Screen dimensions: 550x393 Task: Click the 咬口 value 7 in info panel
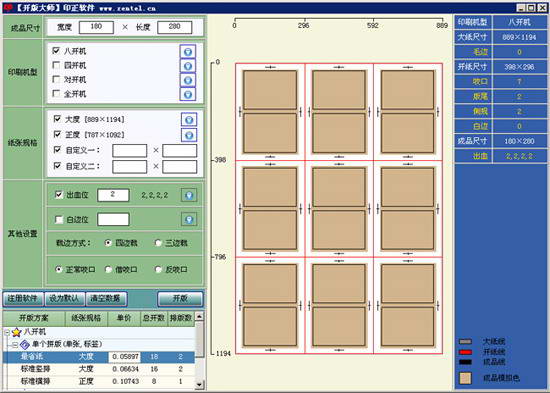(519, 81)
